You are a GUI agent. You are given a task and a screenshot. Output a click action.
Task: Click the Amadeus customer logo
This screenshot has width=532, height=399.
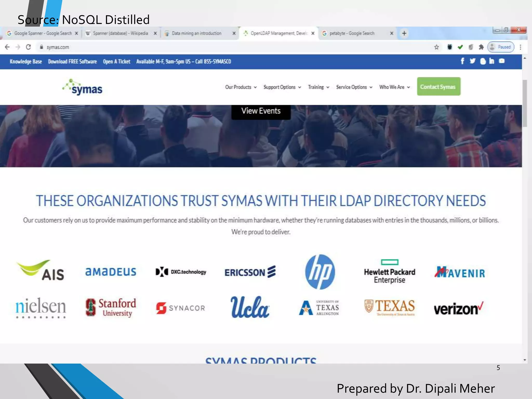[111, 272]
